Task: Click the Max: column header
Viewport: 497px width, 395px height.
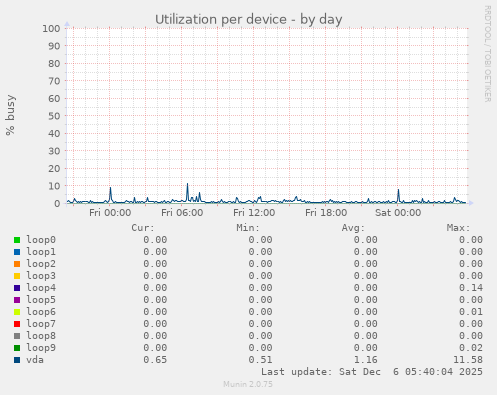Action: click(459, 228)
